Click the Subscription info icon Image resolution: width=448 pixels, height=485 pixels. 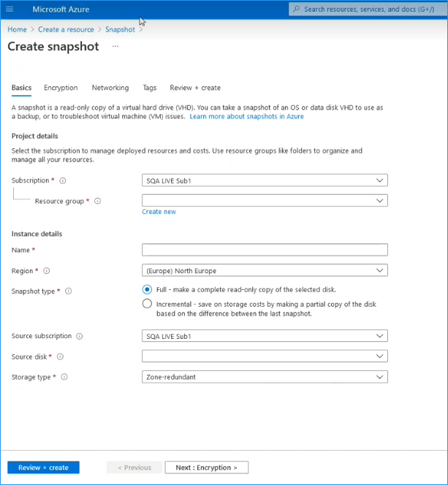pos(63,180)
